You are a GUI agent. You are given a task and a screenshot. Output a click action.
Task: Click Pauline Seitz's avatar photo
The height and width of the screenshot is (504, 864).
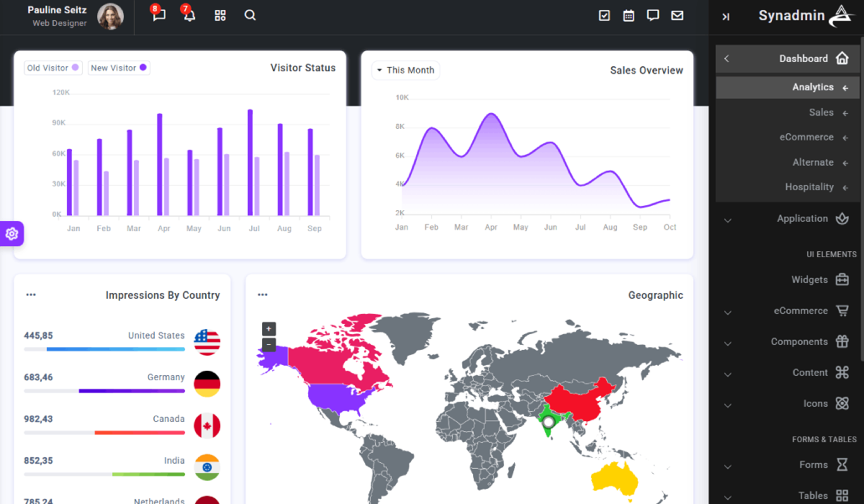110,17
